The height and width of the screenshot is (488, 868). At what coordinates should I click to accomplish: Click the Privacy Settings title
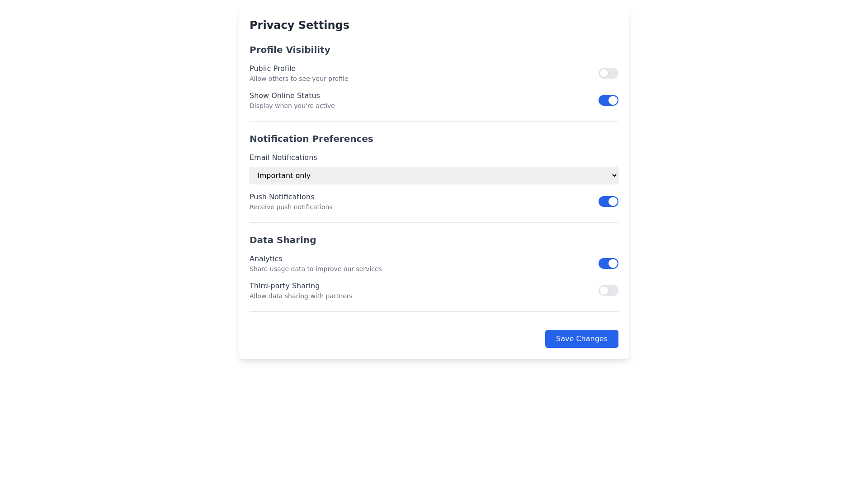coord(299,25)
